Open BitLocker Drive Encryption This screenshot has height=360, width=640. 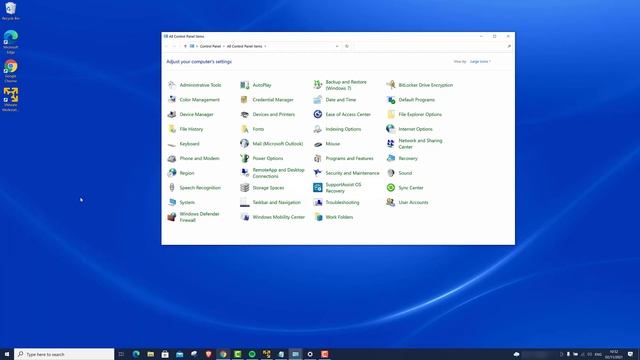pyautogui.click(x=420, y=85)
